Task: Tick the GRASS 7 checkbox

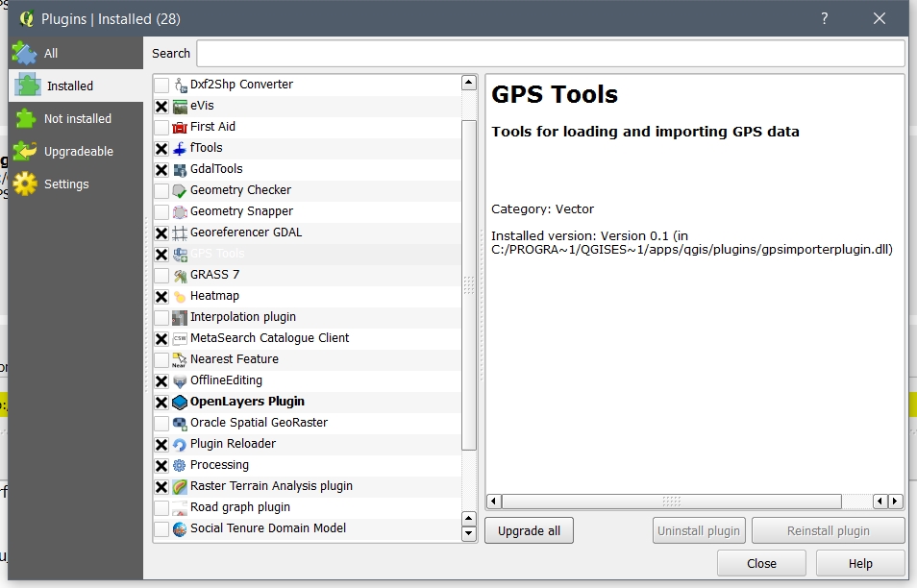Action: coord(161,276)
